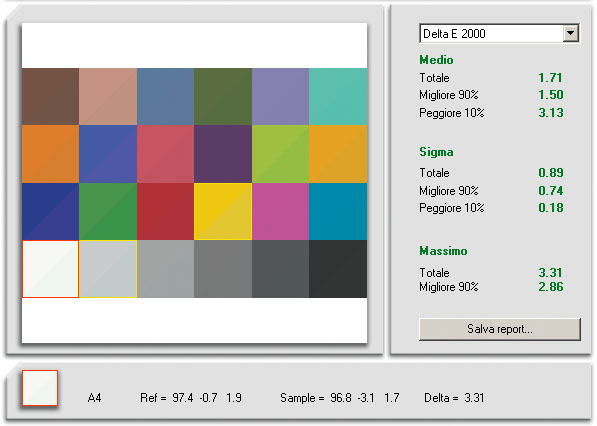This screenshot has height=426, width=597.
Task: Click the magenta patch in the third row
Action: tap(280, 211)
